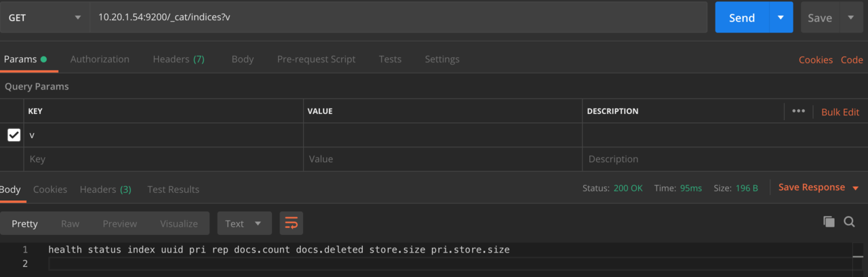Select the Pretty response view
Screen dimensions: 868x277
tap(24, 223)
